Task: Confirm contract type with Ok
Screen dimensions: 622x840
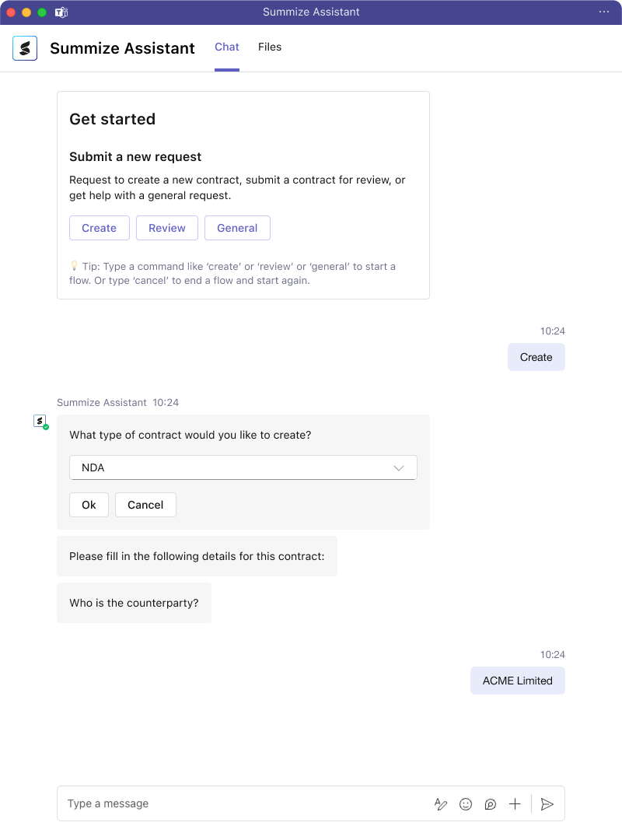Action: tap(89, 505)
